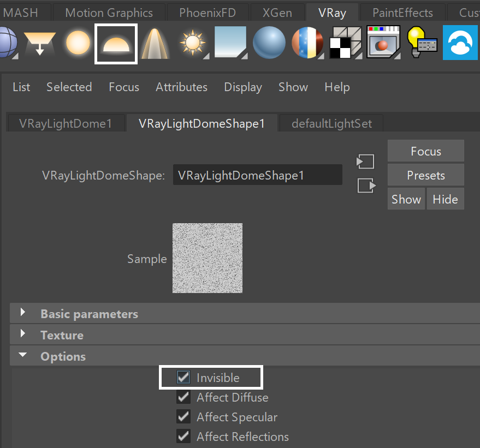Open the defaultLightSet node tab
Image resolution: width=480 pixels, height=448 pixels.
[331, 123]
